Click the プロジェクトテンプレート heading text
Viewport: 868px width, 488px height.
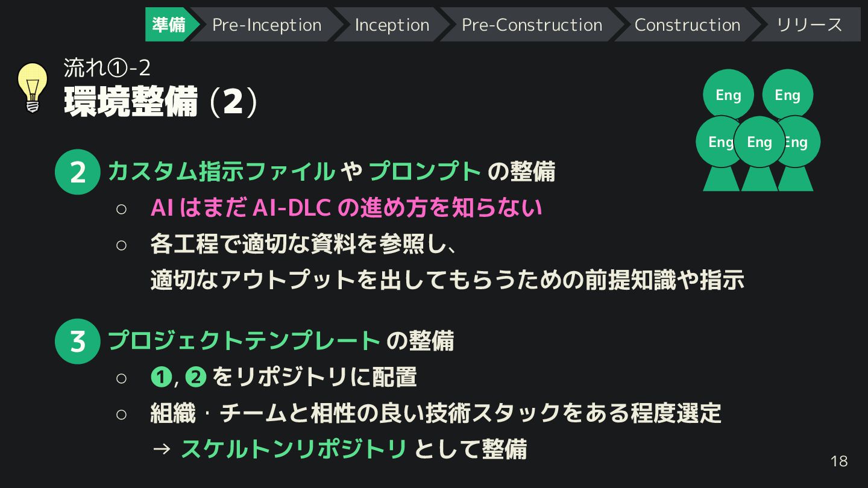pyautogui.click(x=244, y=341)
